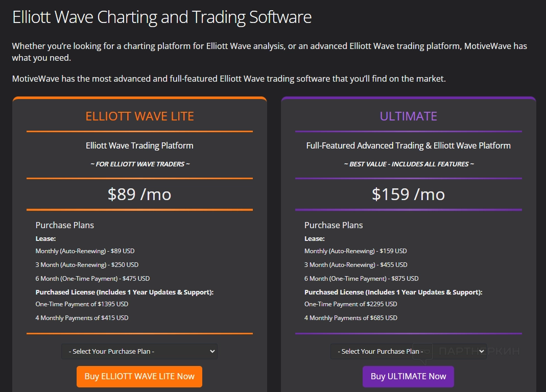Viewport: 546px width, 392px height.
Task: Click the Ultimate 3 Month $455 USD line
Action: point(355,265)
